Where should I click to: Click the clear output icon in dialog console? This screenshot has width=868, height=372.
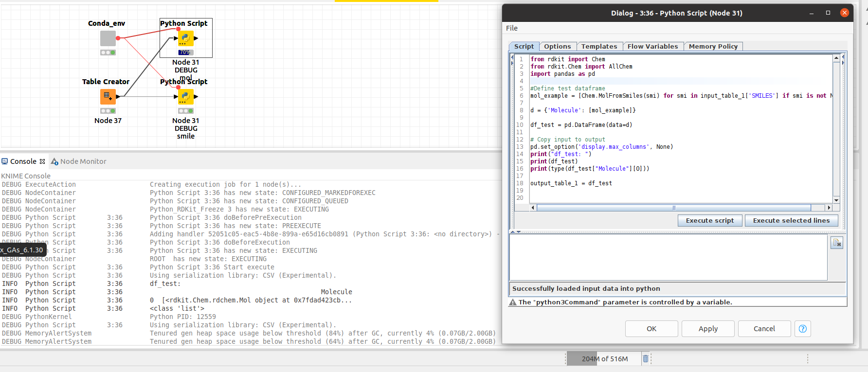(x=836, y=243)
